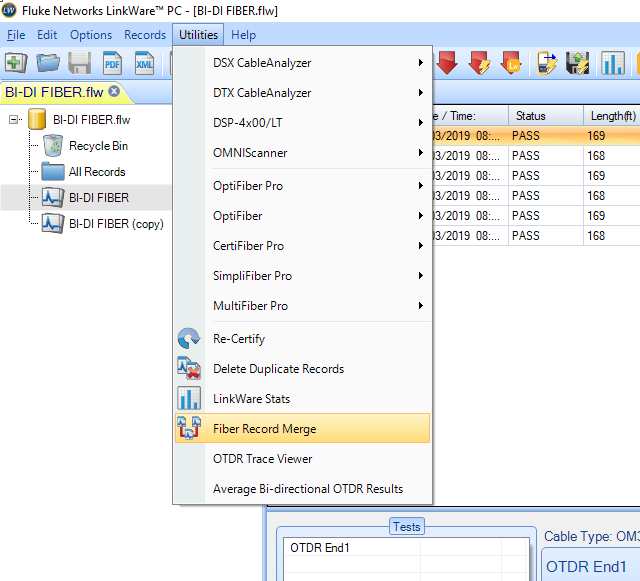
Task: Choose LinkWare Stats menu entry
Action: pos(302,399)
